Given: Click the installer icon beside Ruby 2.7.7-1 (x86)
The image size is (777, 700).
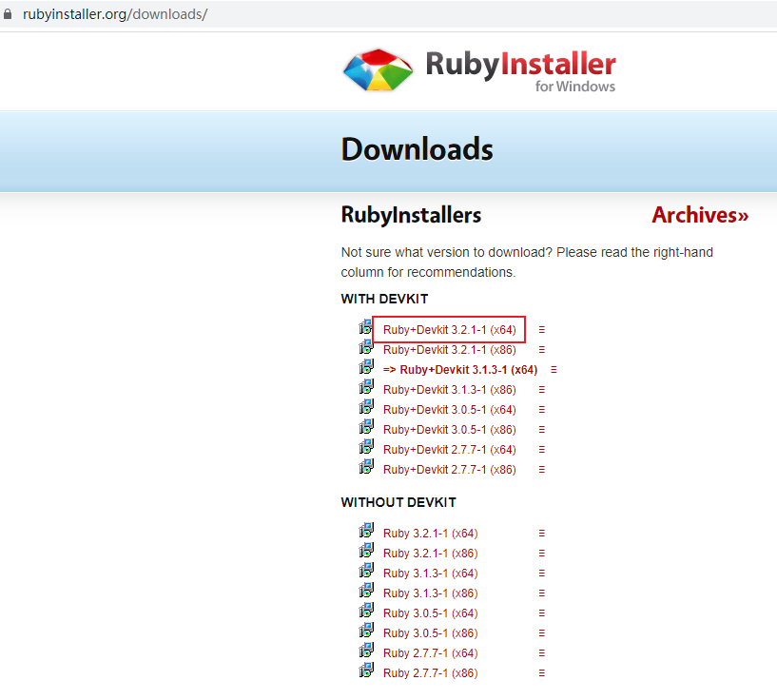Looking at the screenshot, I should (x=366, y=671).
